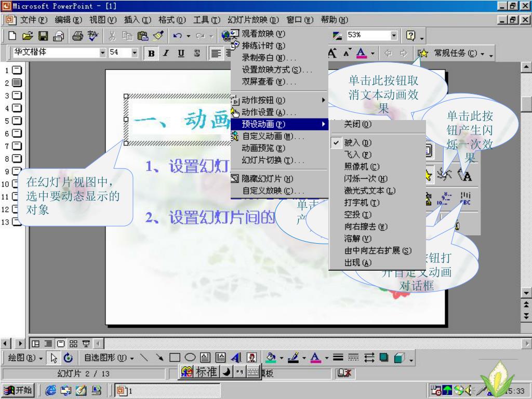Start slide show from view buttons
Image resolution: width=532 pixels, height=399 pixels.
[86, 344]
